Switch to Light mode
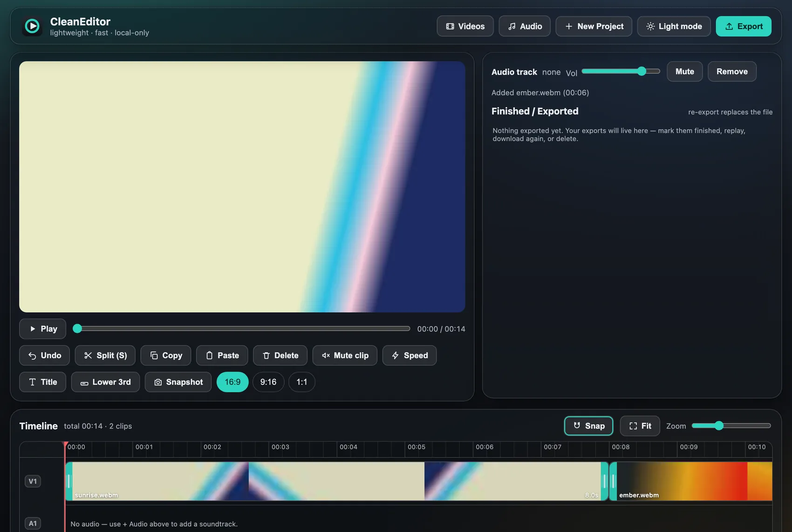Screen dimensions: 792x532 tap(674, 26)
